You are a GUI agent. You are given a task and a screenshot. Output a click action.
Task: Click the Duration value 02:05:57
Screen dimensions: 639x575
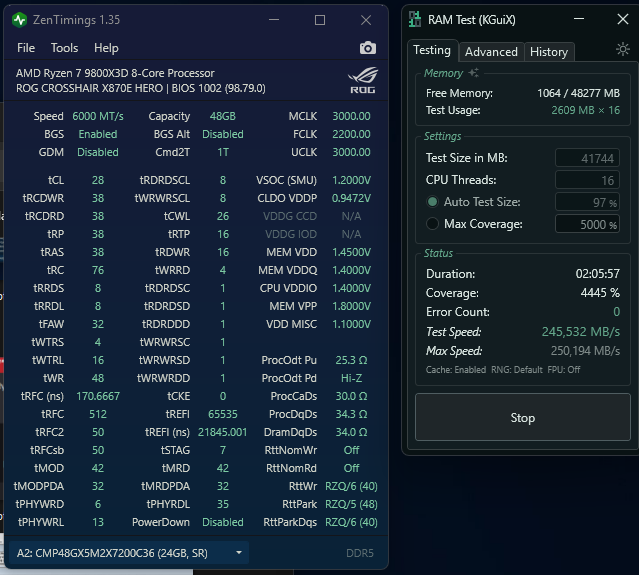coord(597,274)
